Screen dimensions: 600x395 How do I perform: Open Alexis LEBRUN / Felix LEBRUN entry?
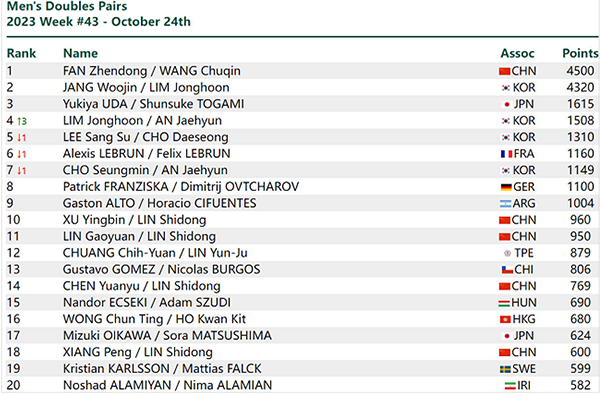(x=147, y=154)
